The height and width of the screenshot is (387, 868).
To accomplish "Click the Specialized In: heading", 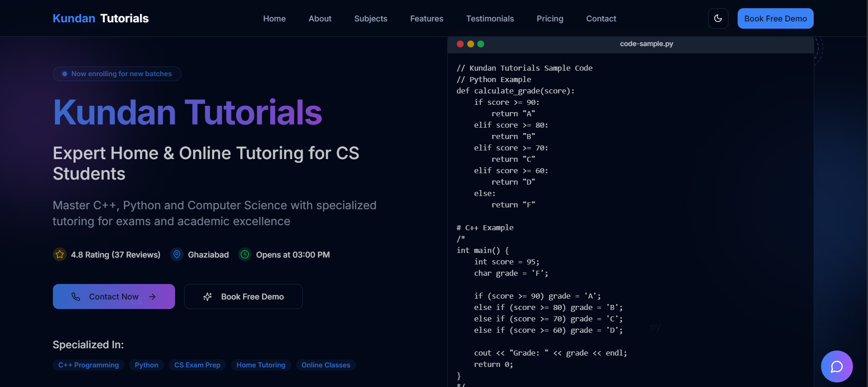I will click(88, 345).
